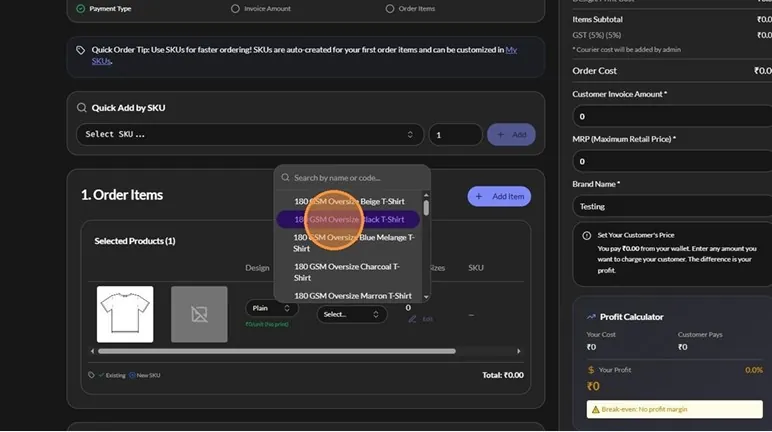This screenshot has width=772, height=432.
Task: Click the Customer Invoice Amount field
Action: tap(672, 117)
